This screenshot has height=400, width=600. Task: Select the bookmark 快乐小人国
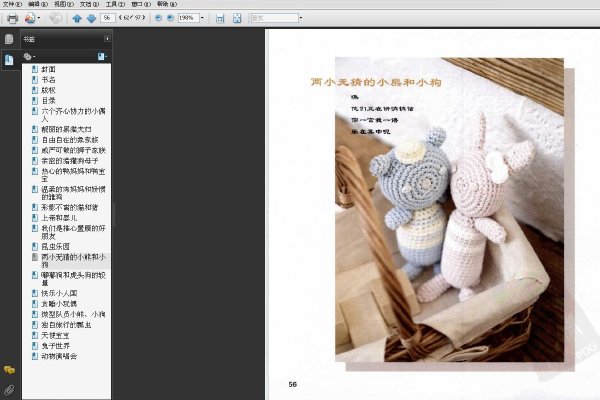point(59,293)
